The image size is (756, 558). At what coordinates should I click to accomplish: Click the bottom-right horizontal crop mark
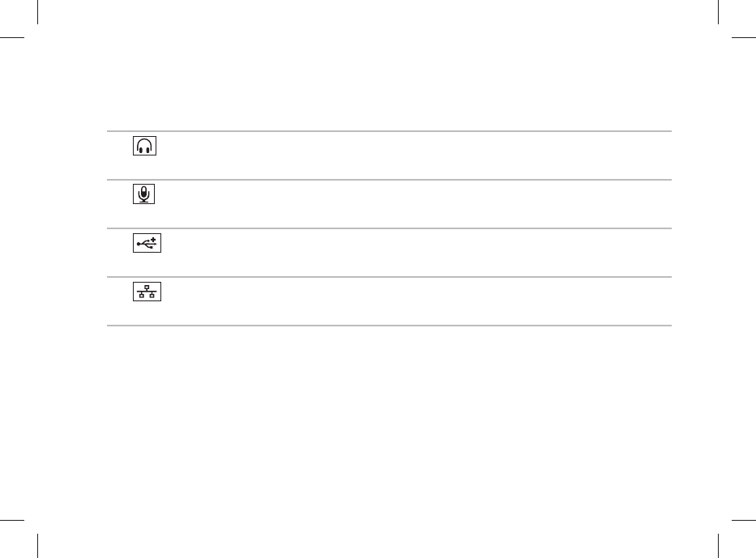[x=744, y=520]
